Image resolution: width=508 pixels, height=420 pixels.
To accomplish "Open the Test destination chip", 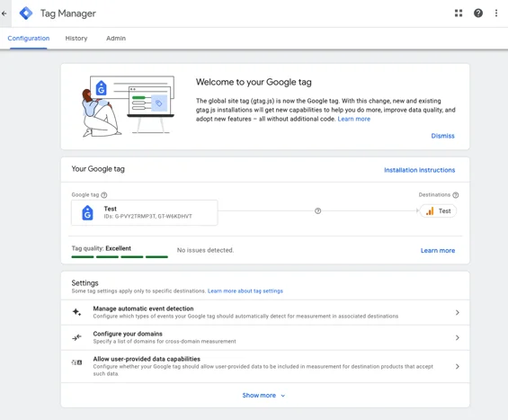I will click(x=439, y=211).
